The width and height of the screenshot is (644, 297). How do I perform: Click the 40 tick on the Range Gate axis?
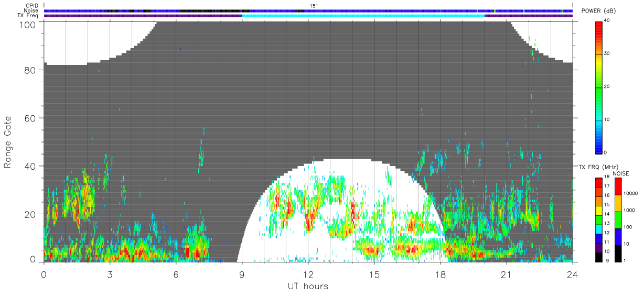click(31, 166)
